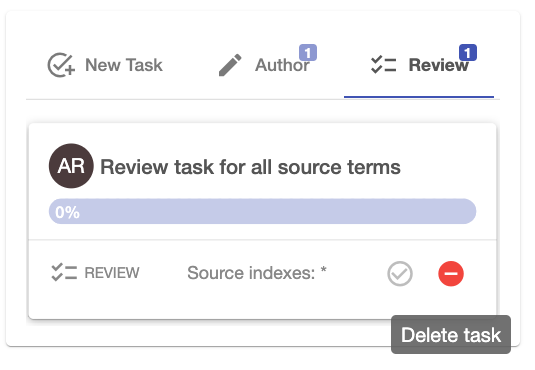The image size is (535, 370).
Task: Click the 'Source indexes: *' text
Action: pyautogui.click(x=257, y=273)
